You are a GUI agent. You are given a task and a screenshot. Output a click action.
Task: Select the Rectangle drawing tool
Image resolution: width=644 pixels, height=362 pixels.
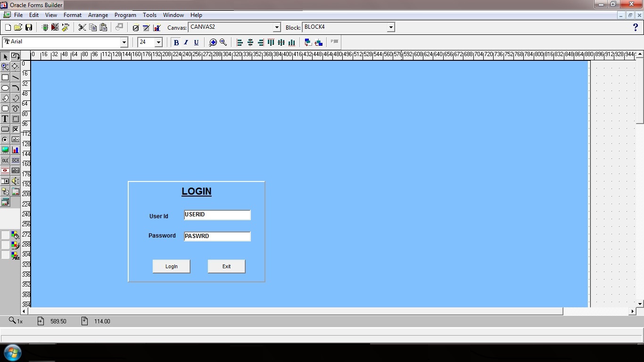click(x=5, y=77)
